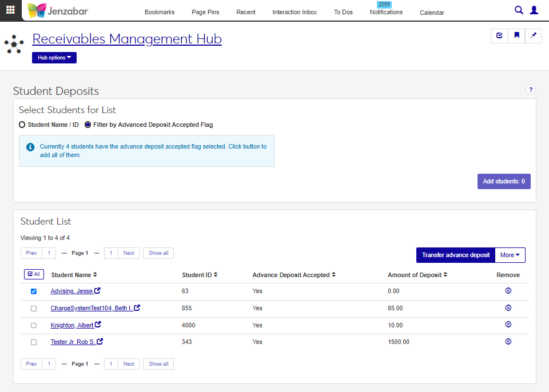Open the Interaction Inbox menu item
This screenshot has height=392, width=549.
pos(295,12)
